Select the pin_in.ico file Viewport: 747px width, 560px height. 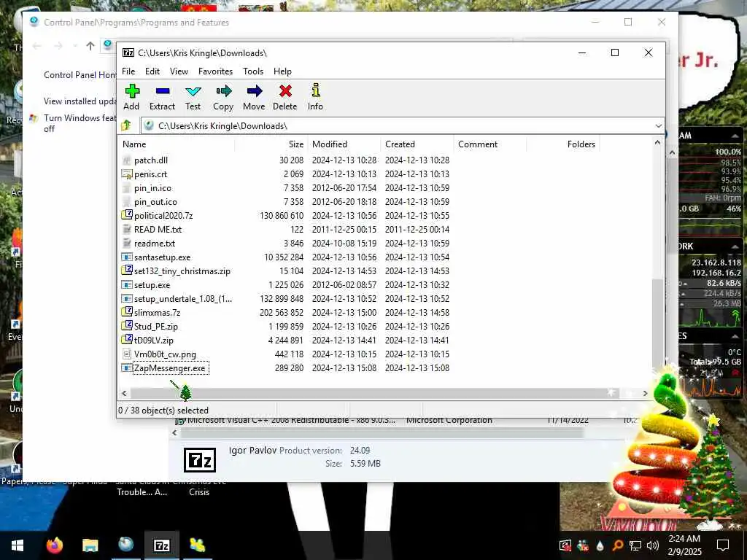pyautogui.click(x=152, y=187)
